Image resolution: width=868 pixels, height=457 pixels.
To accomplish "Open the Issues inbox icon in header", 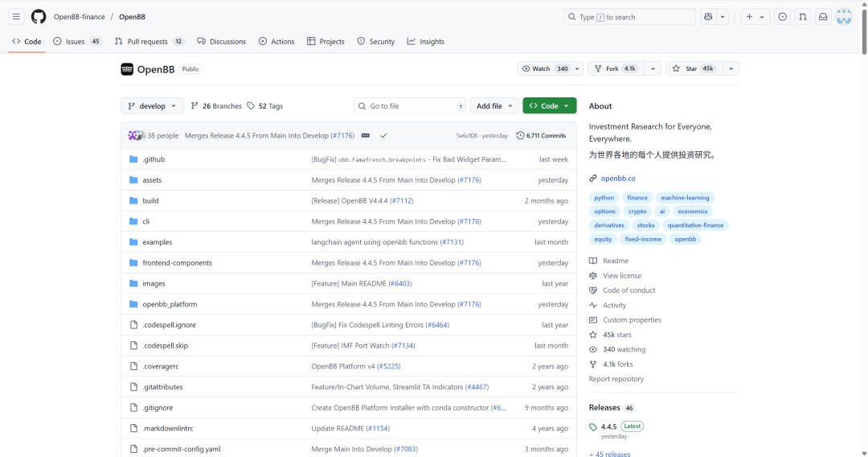I will click(782, 17).
